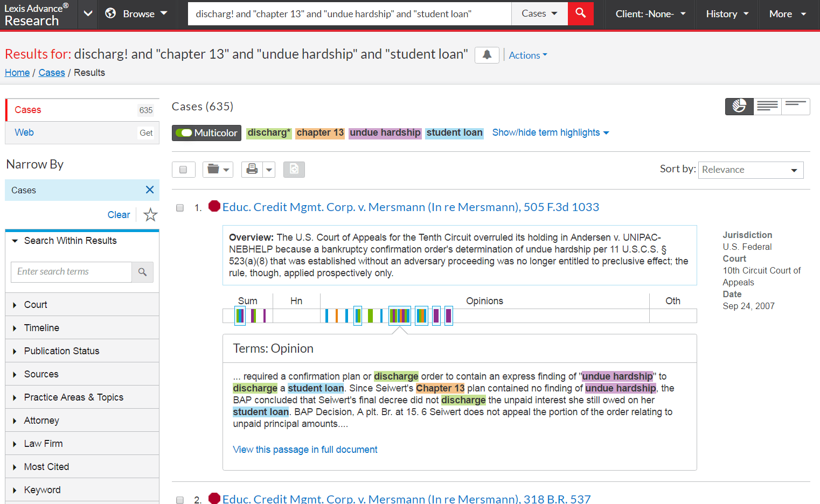Click the purple 'undue hardship' highlight swatch
Image resolution: width=820 pixels, height=504 pixels.
[385, 132]
